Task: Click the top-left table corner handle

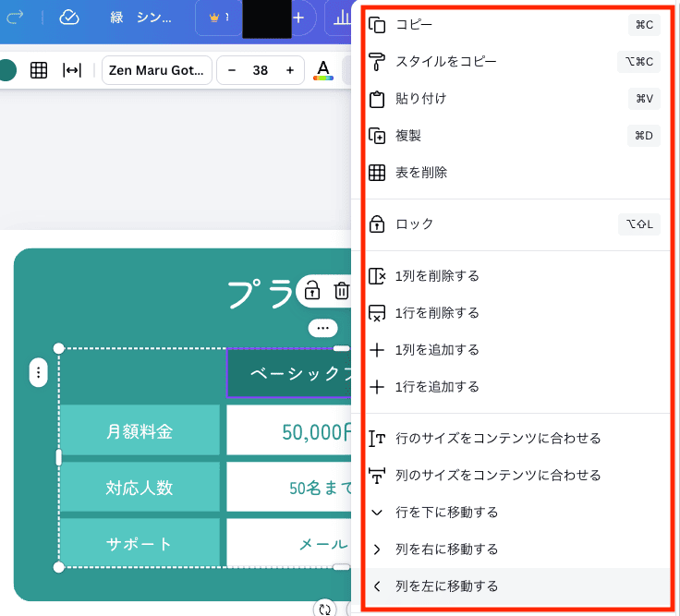Action: tap(58, 348)
